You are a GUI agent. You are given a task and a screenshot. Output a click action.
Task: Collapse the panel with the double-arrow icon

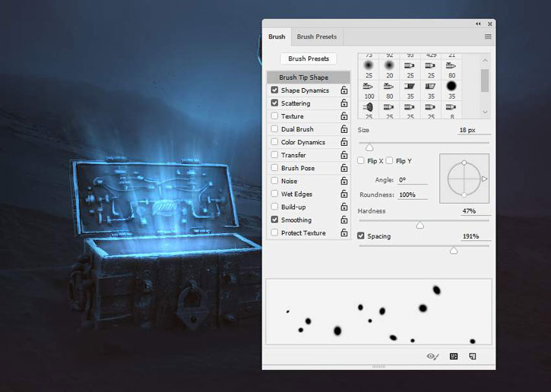pos(478,24)
